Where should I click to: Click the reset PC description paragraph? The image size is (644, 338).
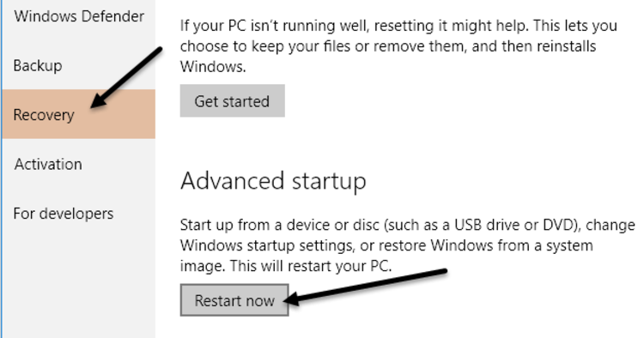click(x=398, y=46)
